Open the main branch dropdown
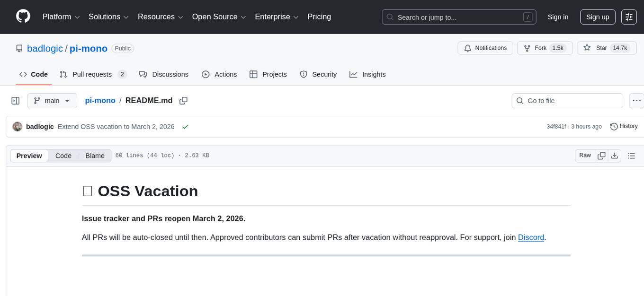Screen dimensions: 644x296 pos(52,101)
